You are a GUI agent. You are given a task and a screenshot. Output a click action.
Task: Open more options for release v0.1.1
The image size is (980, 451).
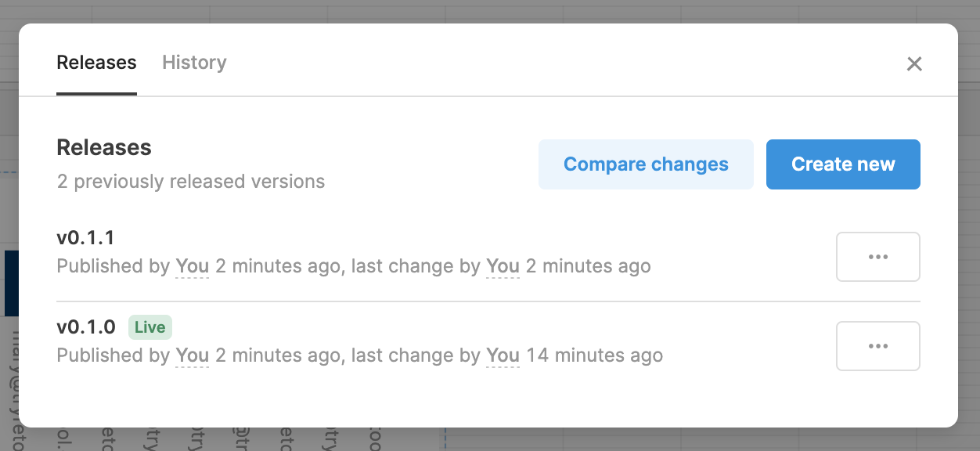[877, 257]
